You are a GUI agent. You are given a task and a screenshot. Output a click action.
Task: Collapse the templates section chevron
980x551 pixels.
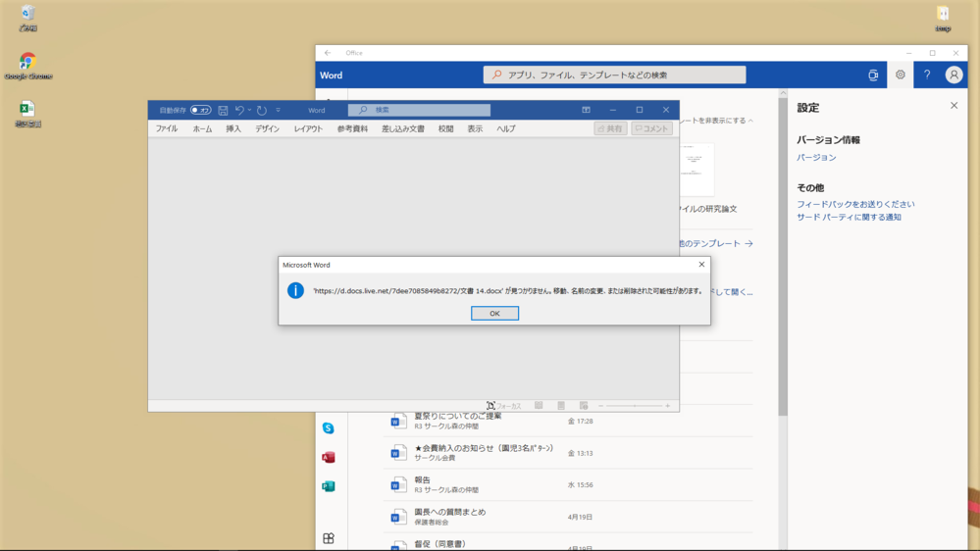(x=750, y=121)
